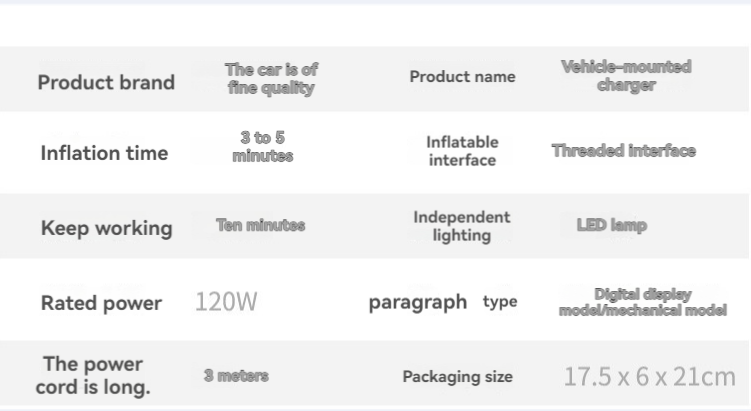751x411 pixels.
Task: Select the Ten minutes value
Action: pos(261,225)
